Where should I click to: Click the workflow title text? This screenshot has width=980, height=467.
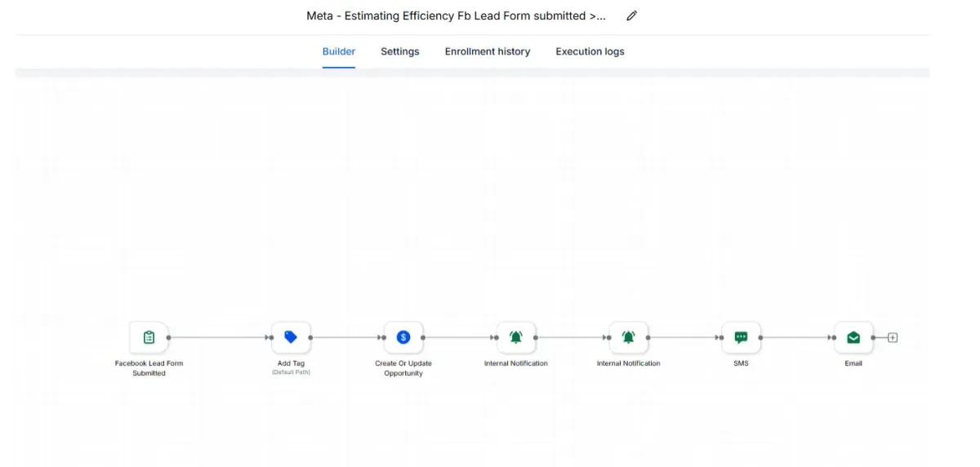coord(457,16)
